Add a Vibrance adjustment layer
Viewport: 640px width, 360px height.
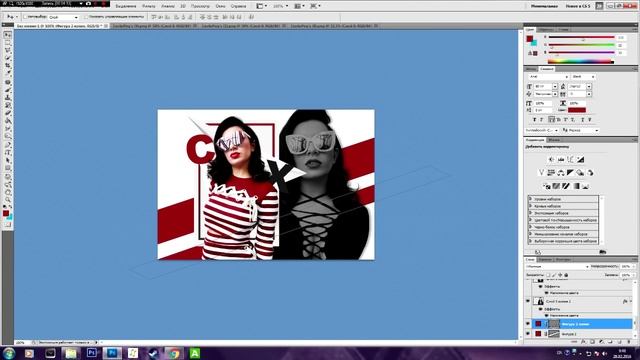point(542,173)
